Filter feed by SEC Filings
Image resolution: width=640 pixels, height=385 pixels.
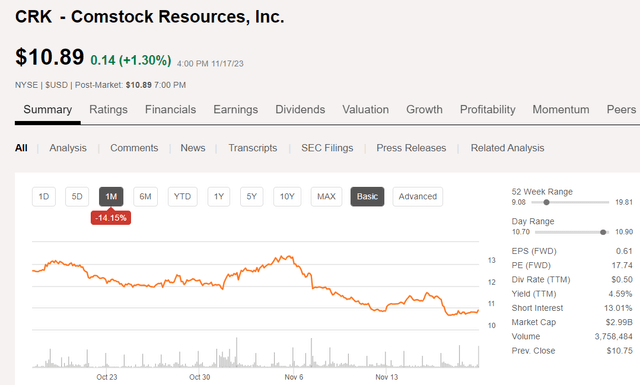click(x=327, y=148)
